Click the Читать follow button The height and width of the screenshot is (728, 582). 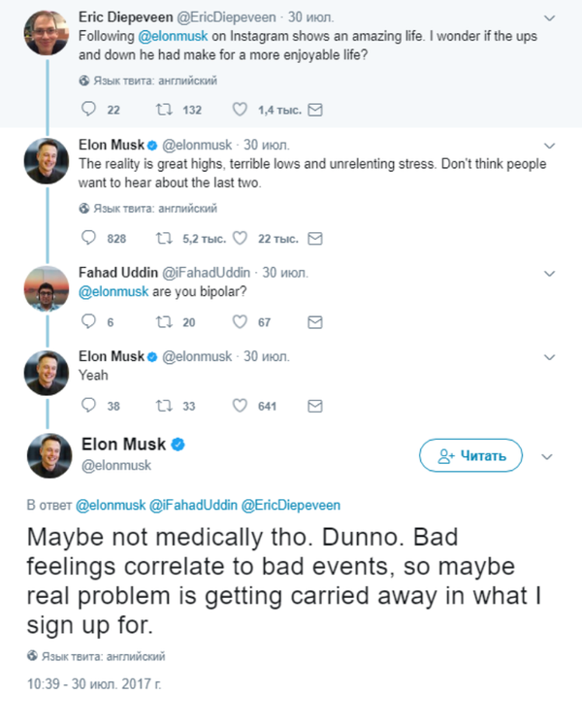point(470,454)
